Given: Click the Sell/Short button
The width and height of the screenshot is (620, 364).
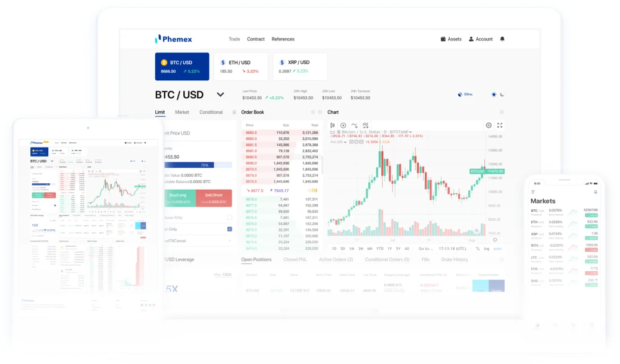Looking at the screenshot, I should click(214, 198).
